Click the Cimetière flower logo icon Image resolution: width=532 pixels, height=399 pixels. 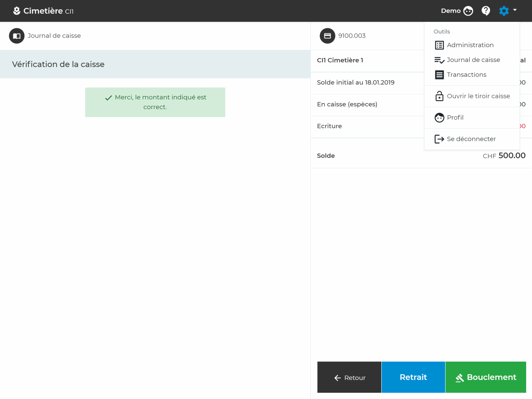(x=17, y=11)
